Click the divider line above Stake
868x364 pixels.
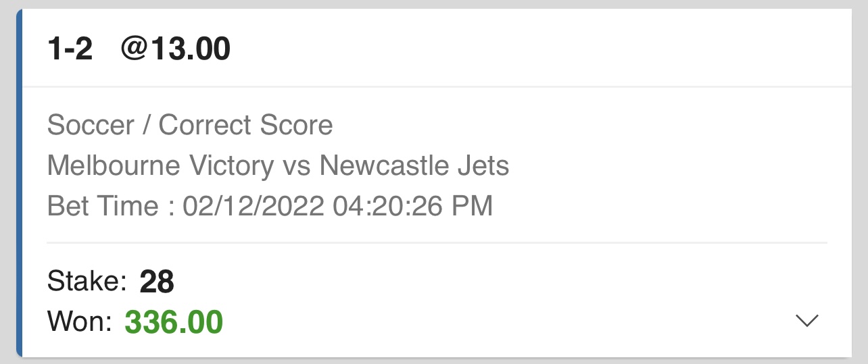coord(437,242)
